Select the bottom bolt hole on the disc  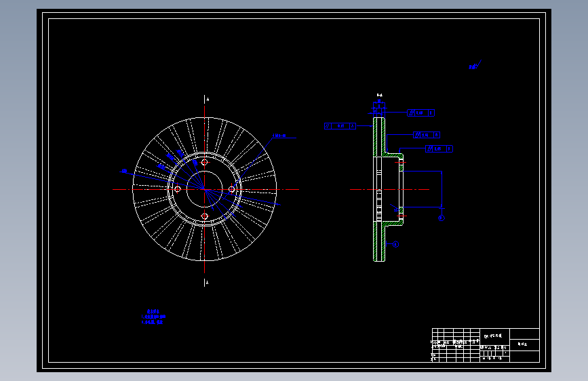pyautogui.click(x=204, y=216)
